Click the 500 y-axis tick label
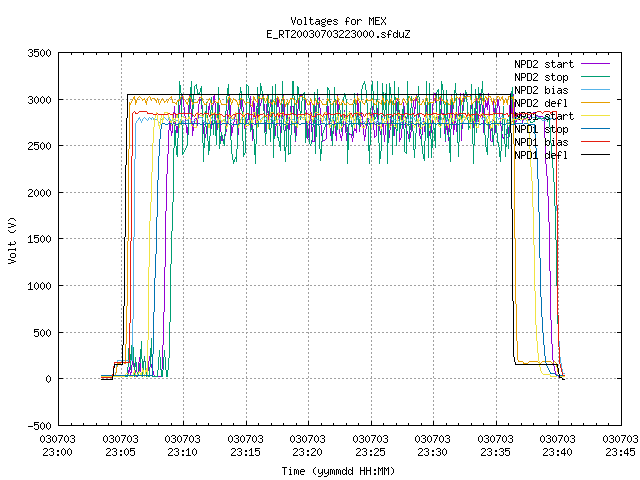640x480 pixels. (x=43, y=333)
